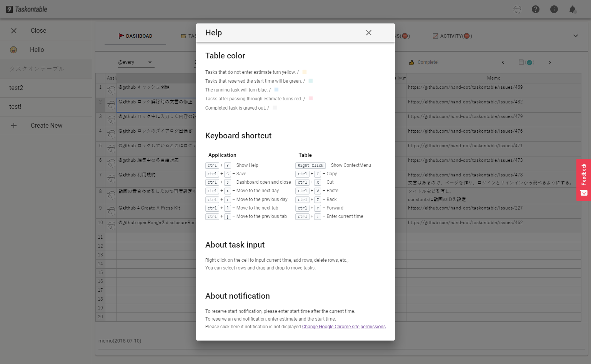Expand the dashboard collapse chevron
The image size is (591, 364).
pyautogui.click(x=576, y=36)
